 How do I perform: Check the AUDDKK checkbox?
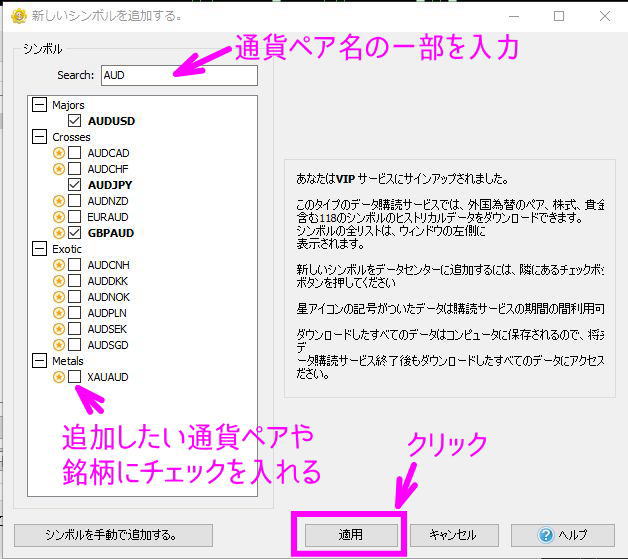[x=74, y=281]
